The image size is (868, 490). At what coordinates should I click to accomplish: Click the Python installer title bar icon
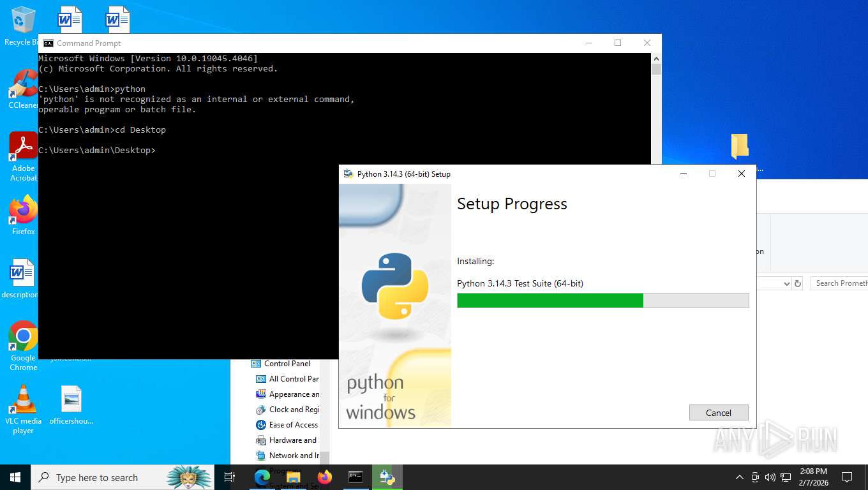[348, 174]
